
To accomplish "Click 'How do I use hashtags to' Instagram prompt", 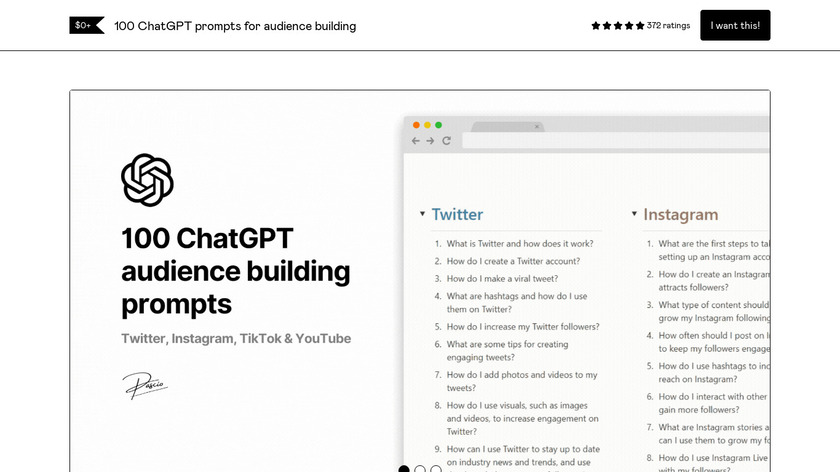I will pos(714,372).
